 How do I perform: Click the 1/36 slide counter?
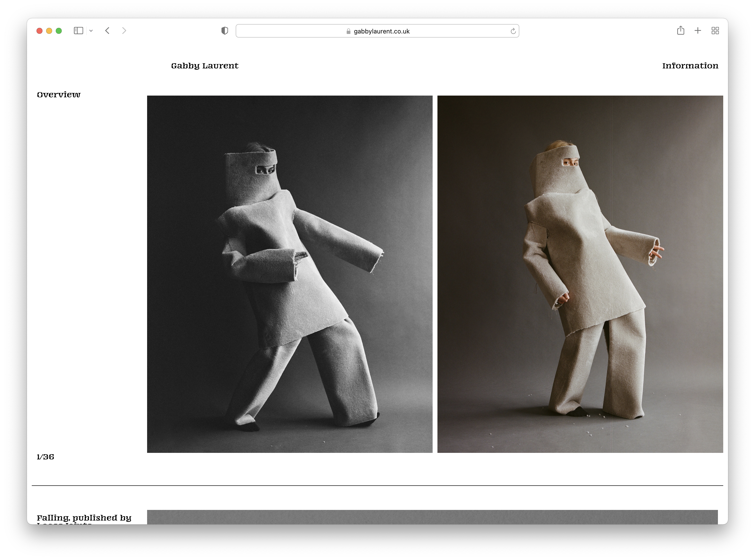point(46,457)
